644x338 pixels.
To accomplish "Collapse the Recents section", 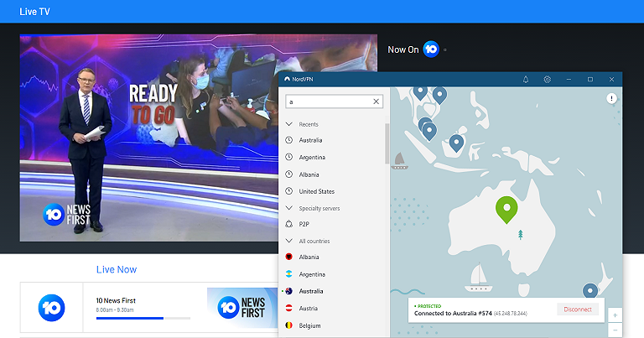I will pyautogui.click(x=289, y=124).
